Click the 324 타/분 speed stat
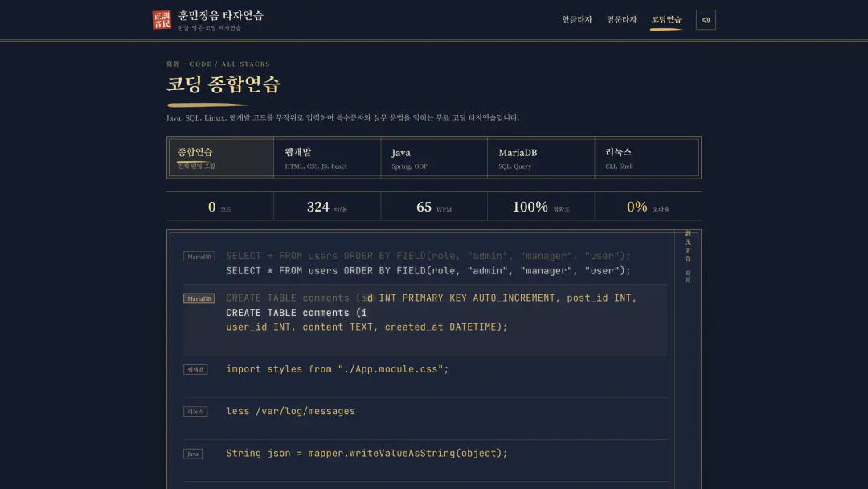This screenshot has width=868, height=489. click(x=326, y=207)
